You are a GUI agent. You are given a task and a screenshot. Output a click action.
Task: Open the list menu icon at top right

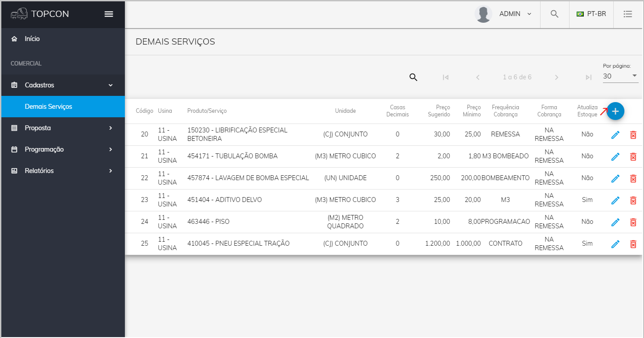[628, 14]
